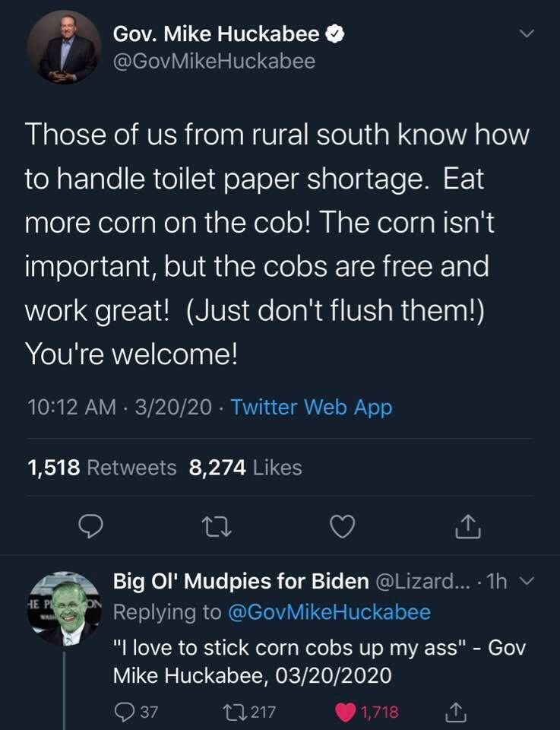
Task: Open Big Ol' Mudpies for Biden profile name
Action: 240,582
